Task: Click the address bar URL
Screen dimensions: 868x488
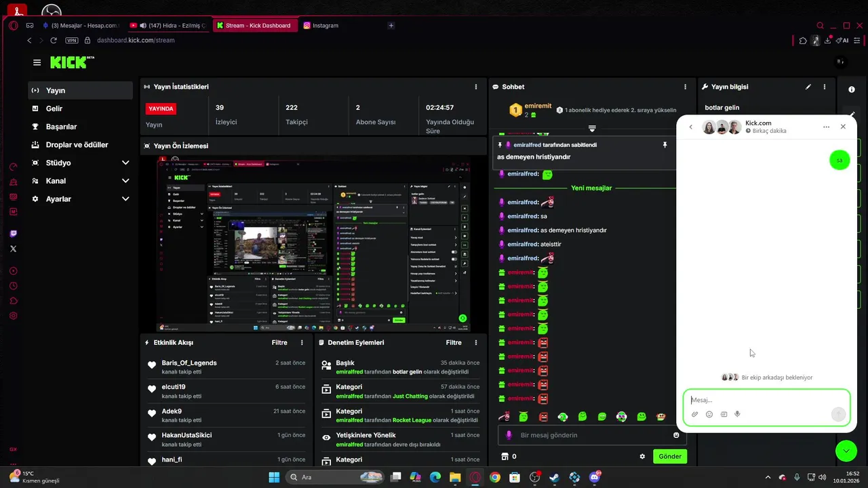Action: tap(136, 41)
